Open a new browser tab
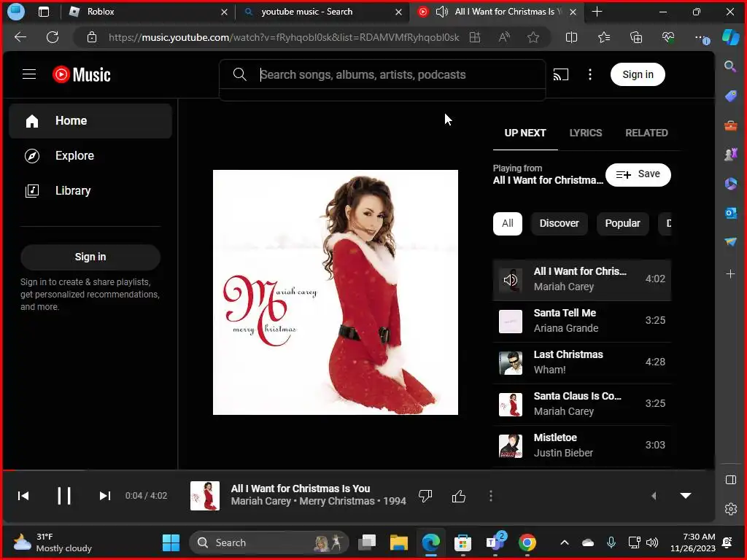 (x=597, y=12)
